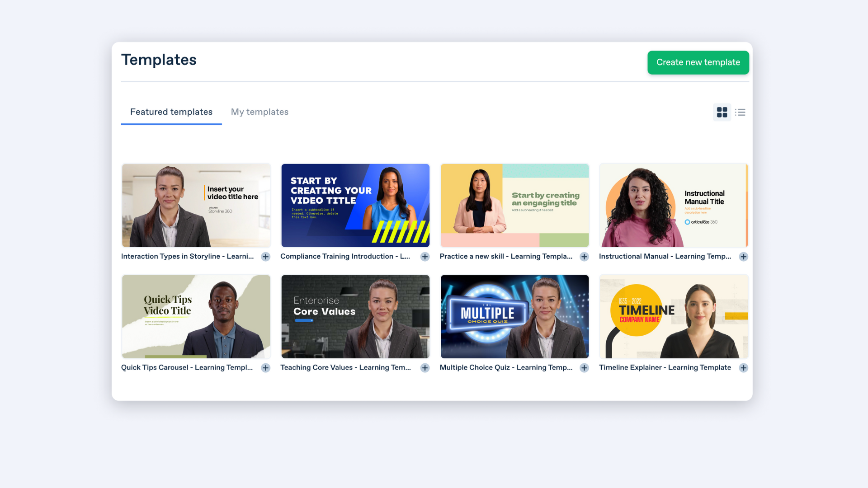Add Practice a new skill template

tap(584, 257)
